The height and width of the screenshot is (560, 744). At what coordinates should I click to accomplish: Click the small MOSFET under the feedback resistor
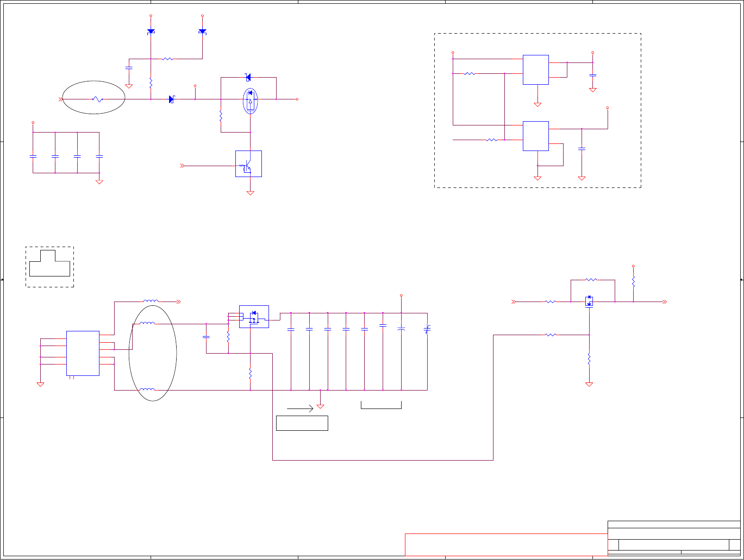[589, 302]
